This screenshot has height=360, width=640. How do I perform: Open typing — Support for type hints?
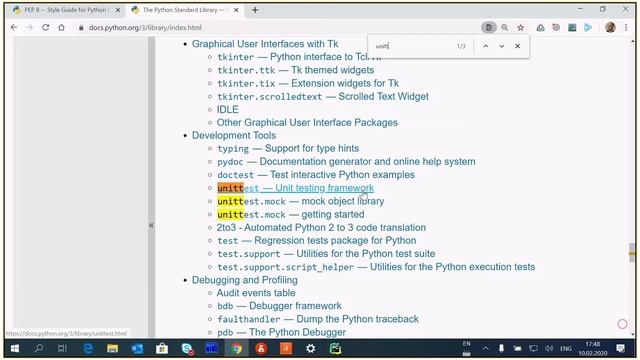coord(288,148)
